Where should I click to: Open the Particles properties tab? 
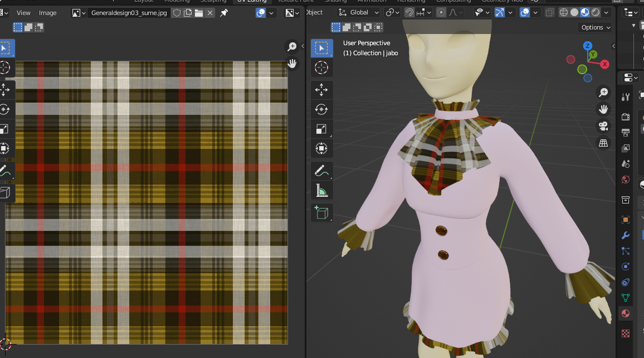626,251
